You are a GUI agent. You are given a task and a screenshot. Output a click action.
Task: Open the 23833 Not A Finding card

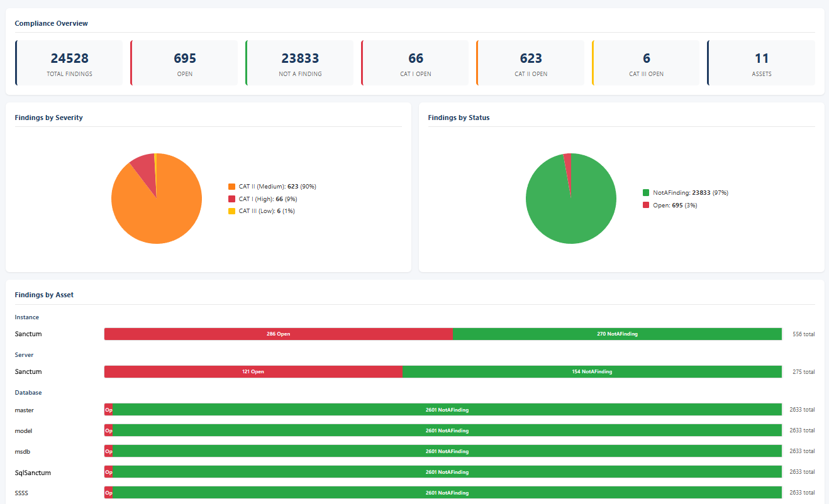(300, 63)
